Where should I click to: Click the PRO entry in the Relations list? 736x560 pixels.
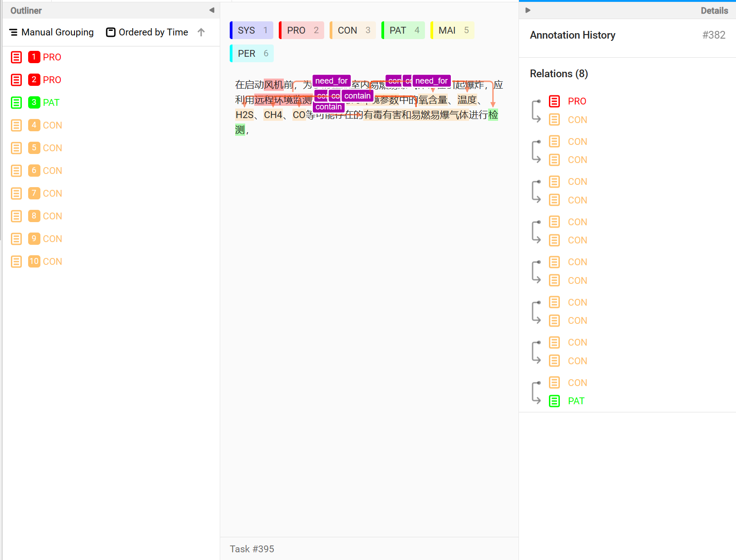[x=577, y=101]
